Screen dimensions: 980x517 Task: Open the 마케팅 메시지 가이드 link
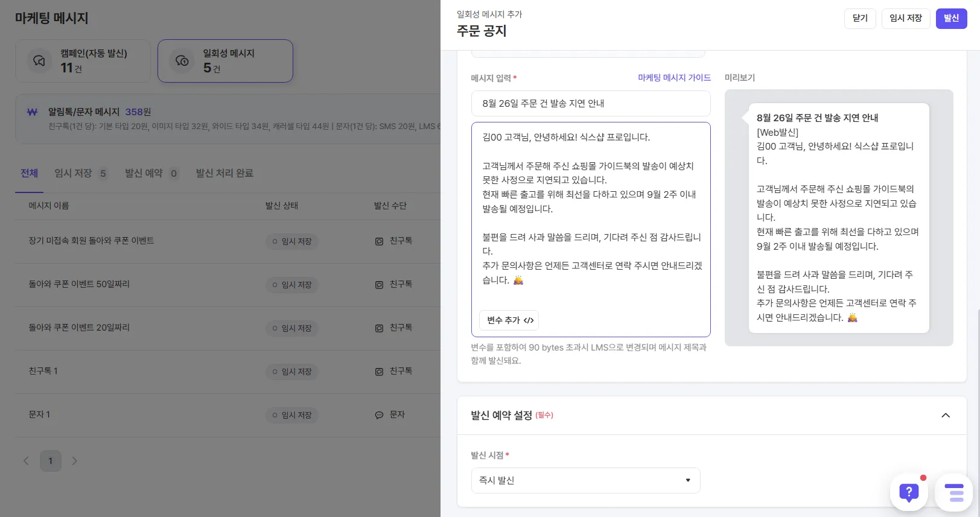click(674, 78)
